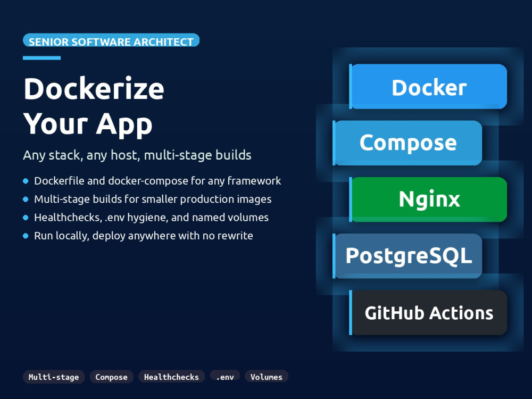The height and width of the screenshot is (399, 532).
Task: Select the Compose card on the right
Action: pos(407,143)
